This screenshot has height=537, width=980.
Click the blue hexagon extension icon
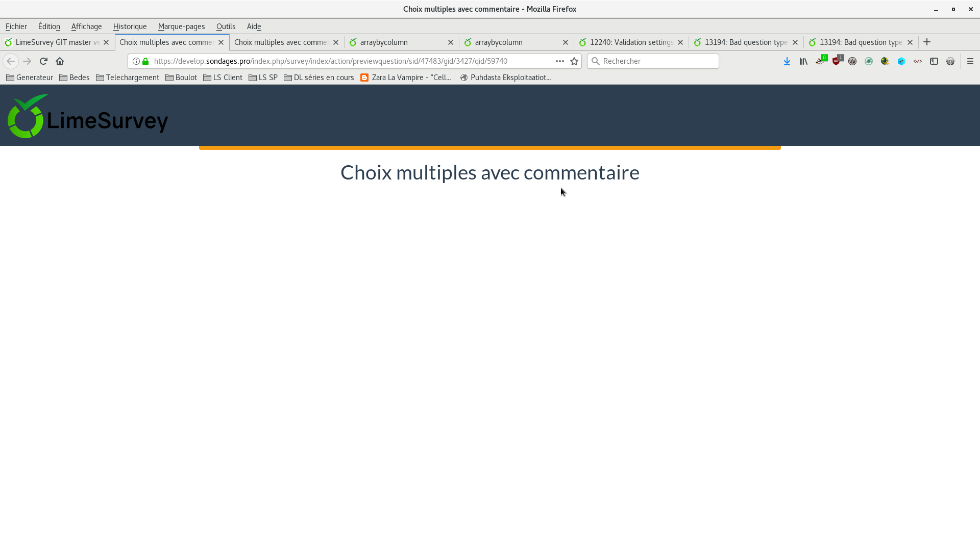coord(901,61)
